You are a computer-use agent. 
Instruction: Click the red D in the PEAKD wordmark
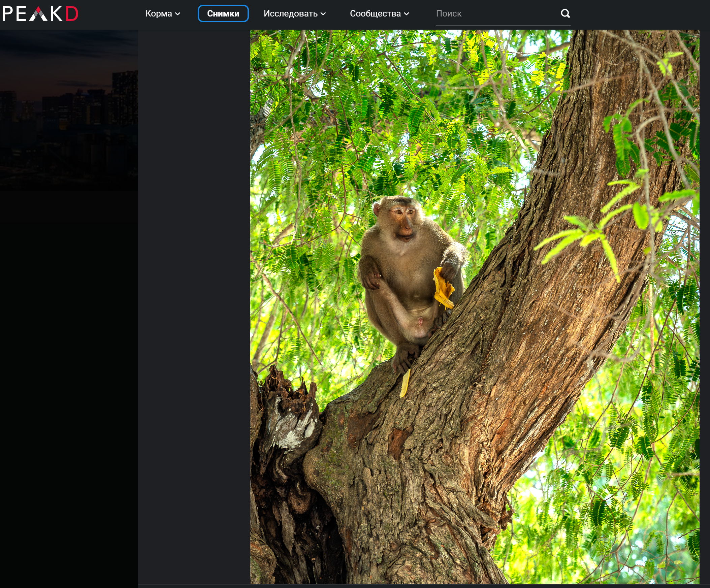(x=72, y=13)
